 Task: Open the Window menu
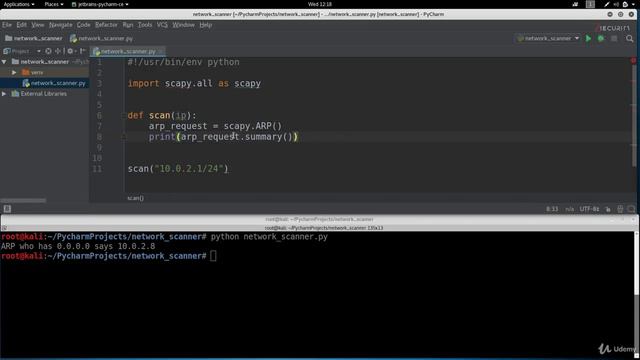[x=183, y=25]
